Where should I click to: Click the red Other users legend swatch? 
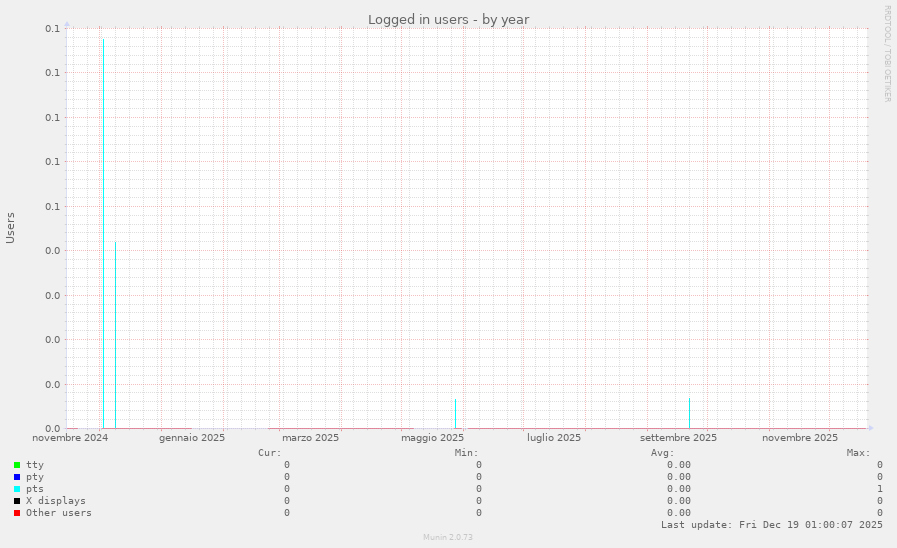(x=17, y=513)
